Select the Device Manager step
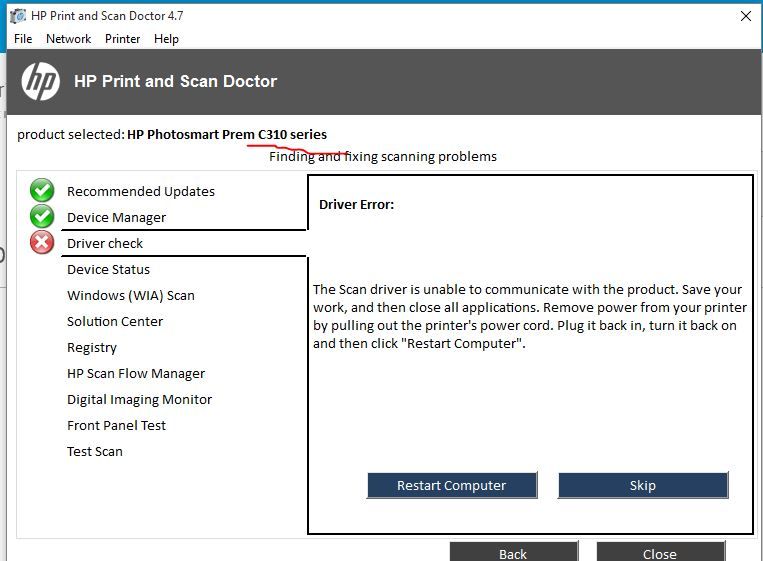763x561 pixels. click(x=116, y=217)
